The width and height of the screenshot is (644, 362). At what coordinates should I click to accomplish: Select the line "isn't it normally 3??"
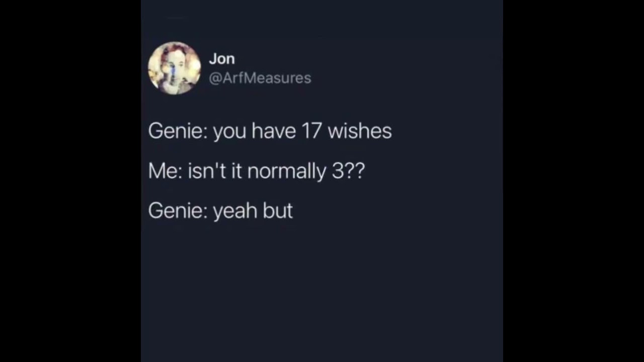276,171
